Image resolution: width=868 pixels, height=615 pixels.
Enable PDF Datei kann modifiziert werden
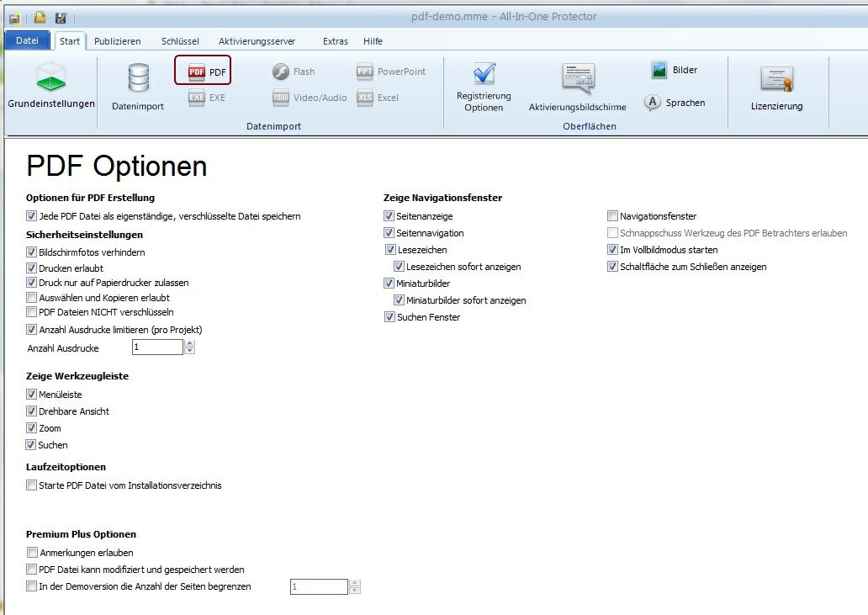(x=32, y=569)
